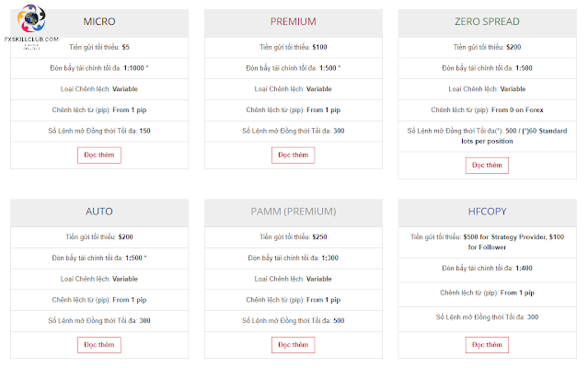Select the ZERO SPREAD account header
The image size is (588, 368).
(487, 22)
